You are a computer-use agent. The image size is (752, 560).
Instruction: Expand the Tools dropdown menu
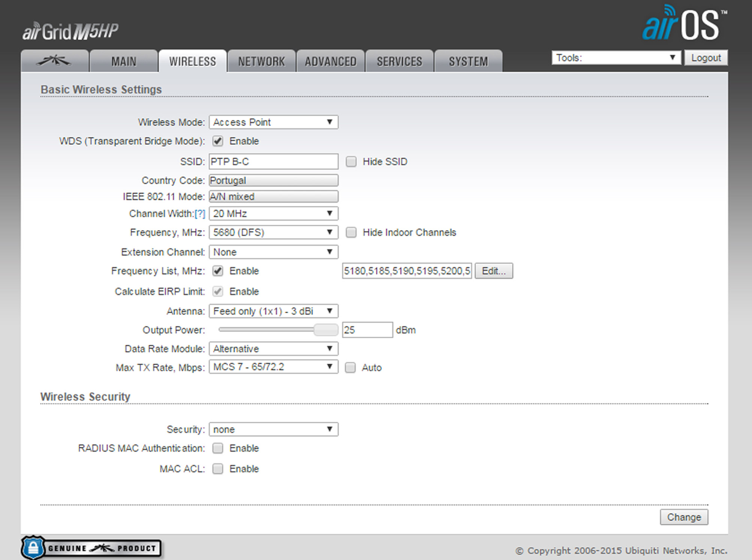click(616, 58)
